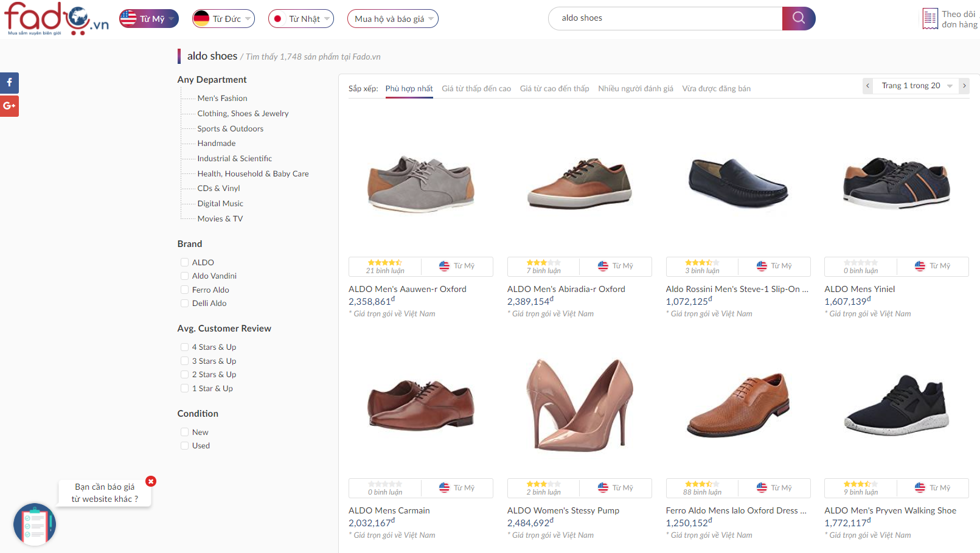Open Industrial & Scientific department
Image resolution: width=980 pixels, height=553 pixels.
pos(234,158)
